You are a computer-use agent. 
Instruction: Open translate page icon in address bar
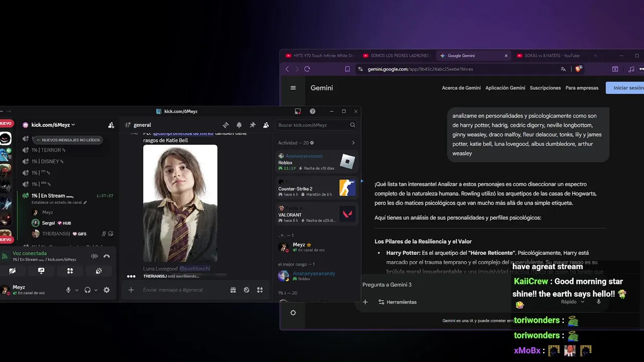(563, 69)
